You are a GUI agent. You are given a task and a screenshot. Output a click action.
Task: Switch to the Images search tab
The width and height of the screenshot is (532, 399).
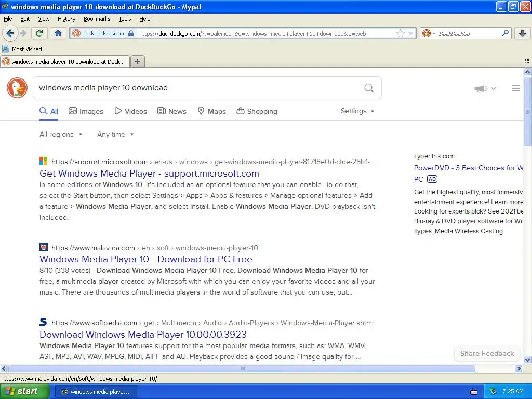coord(86,111)
